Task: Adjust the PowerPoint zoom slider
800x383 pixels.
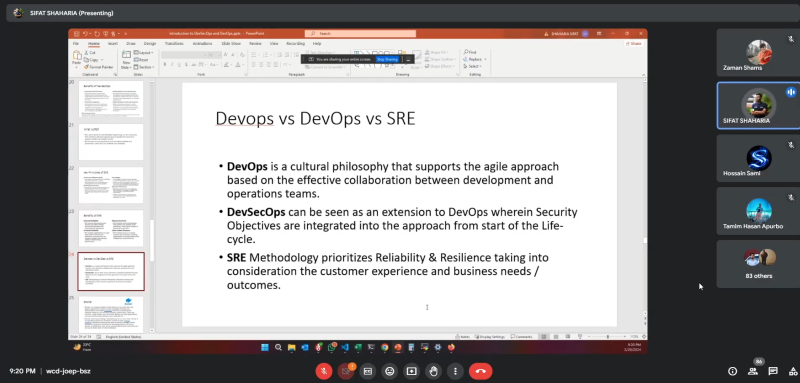Action: pos(607,337)
